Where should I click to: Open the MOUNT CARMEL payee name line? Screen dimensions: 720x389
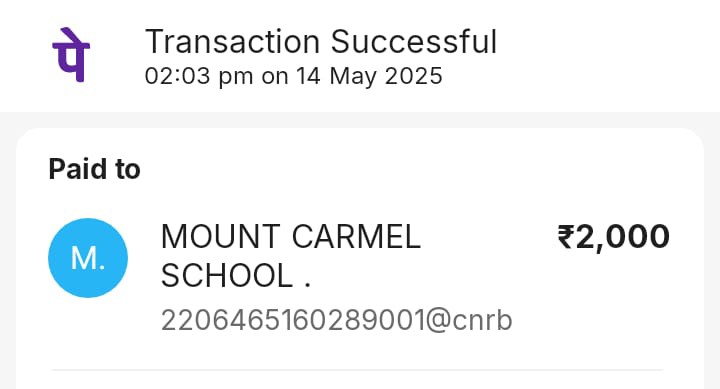pyautogui.click(x=291, y=237)
